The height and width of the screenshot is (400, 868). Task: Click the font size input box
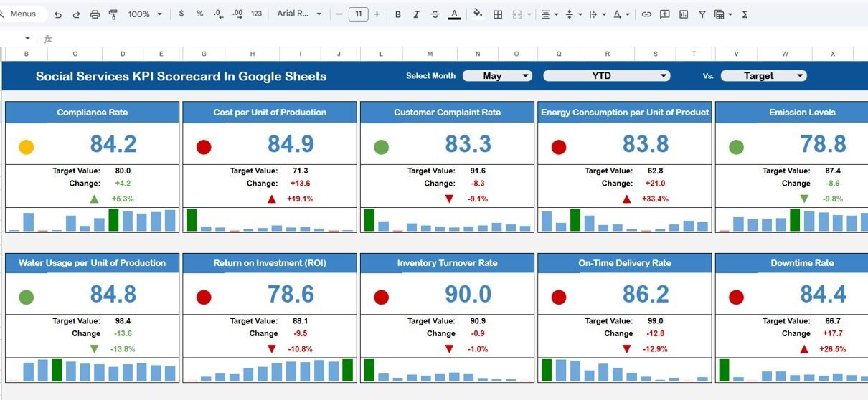click(358, 14)
